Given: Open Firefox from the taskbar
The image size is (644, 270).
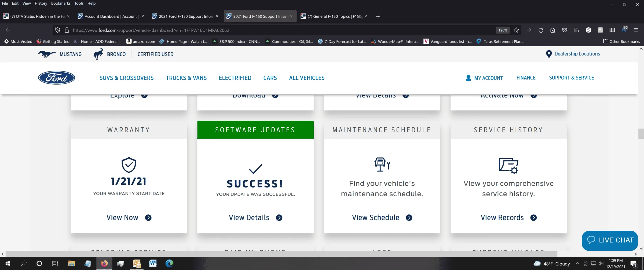Looking at the screenshot, I should (104, 264).
